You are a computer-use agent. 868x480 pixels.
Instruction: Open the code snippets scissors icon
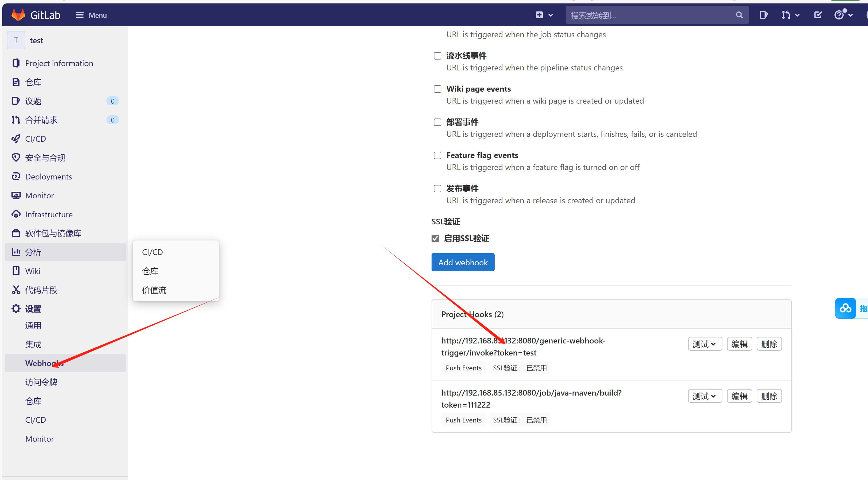pyautogui.click(x=16, y=290)
